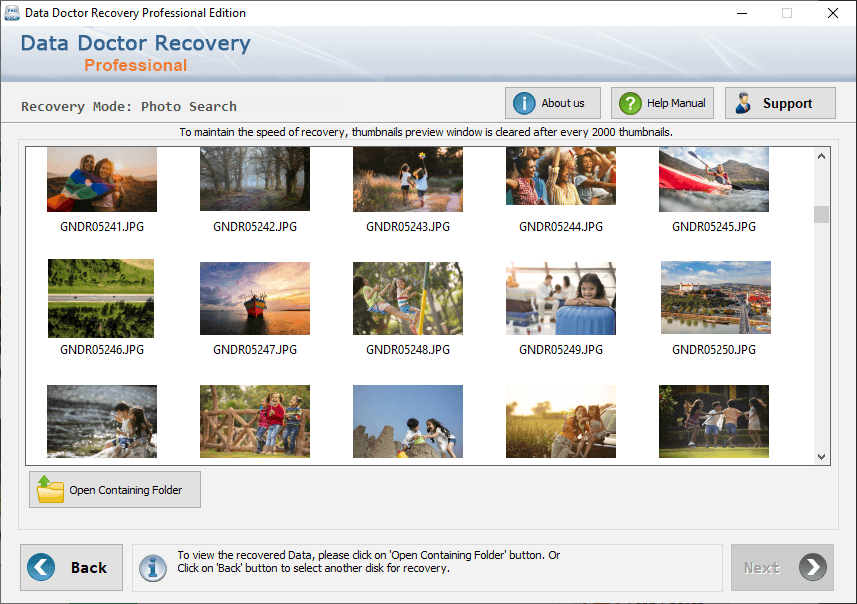
Task: Click the scrollbar down arrow
Action: tap(821, 456)
